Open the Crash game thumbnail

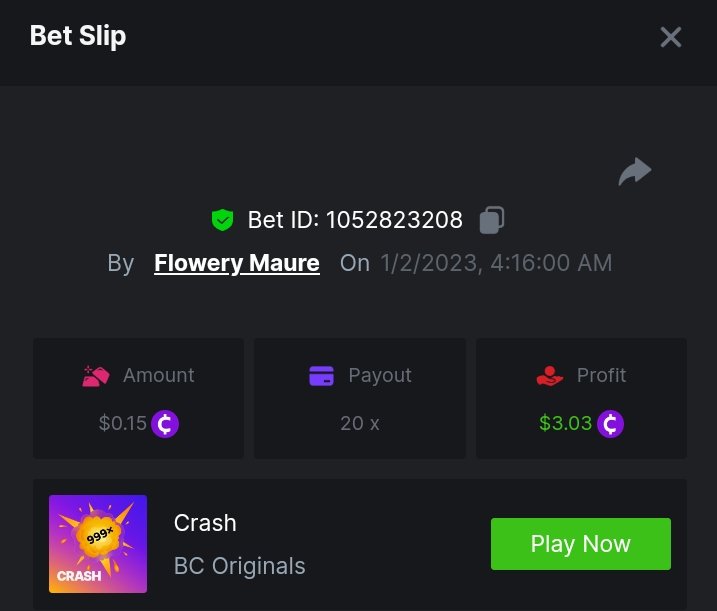pyautogui.click(x=98, y=543)
